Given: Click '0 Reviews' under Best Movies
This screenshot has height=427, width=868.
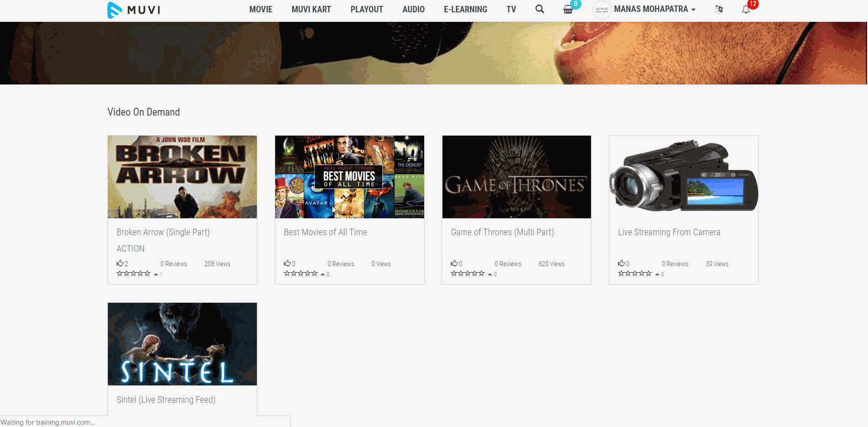Looking at the screenshot, I should click(x=341, y=264).
